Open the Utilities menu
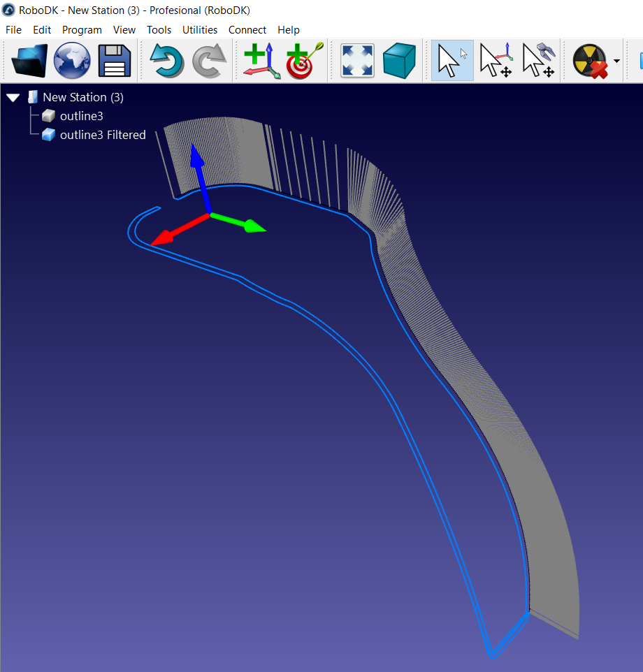 point(199,30)
